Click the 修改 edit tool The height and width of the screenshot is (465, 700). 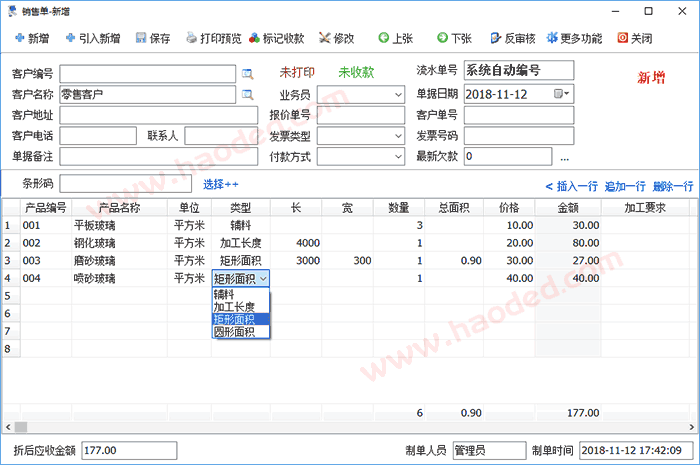337,38
